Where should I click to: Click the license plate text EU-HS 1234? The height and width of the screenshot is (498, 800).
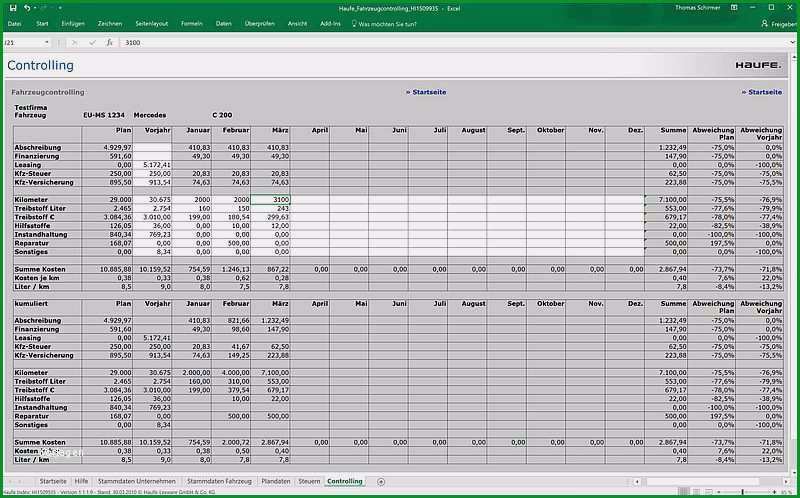(x=104, y=115)
